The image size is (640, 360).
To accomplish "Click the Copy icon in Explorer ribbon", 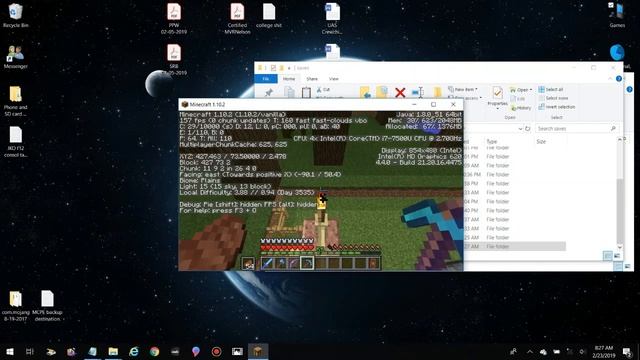I will point(289,93).
